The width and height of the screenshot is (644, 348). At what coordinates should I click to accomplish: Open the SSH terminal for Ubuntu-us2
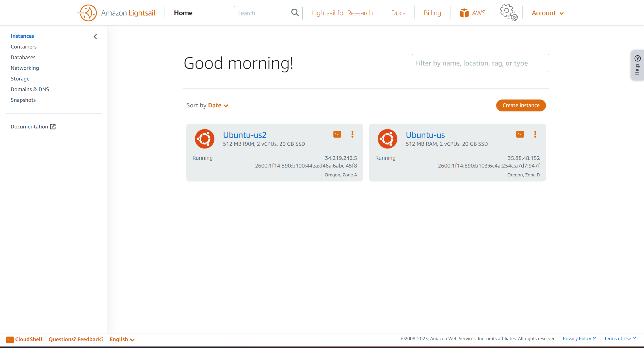(337, 134)
